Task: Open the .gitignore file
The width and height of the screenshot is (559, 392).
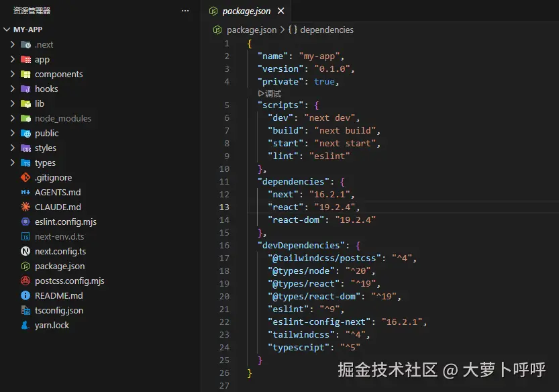Action: pyautogui.click(x=54, y=177)
